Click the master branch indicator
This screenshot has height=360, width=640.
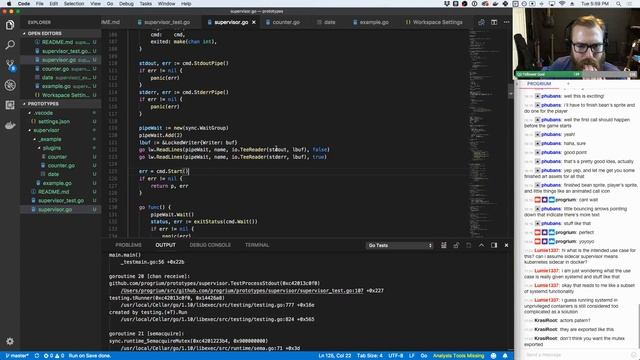[x=17, y=356]
